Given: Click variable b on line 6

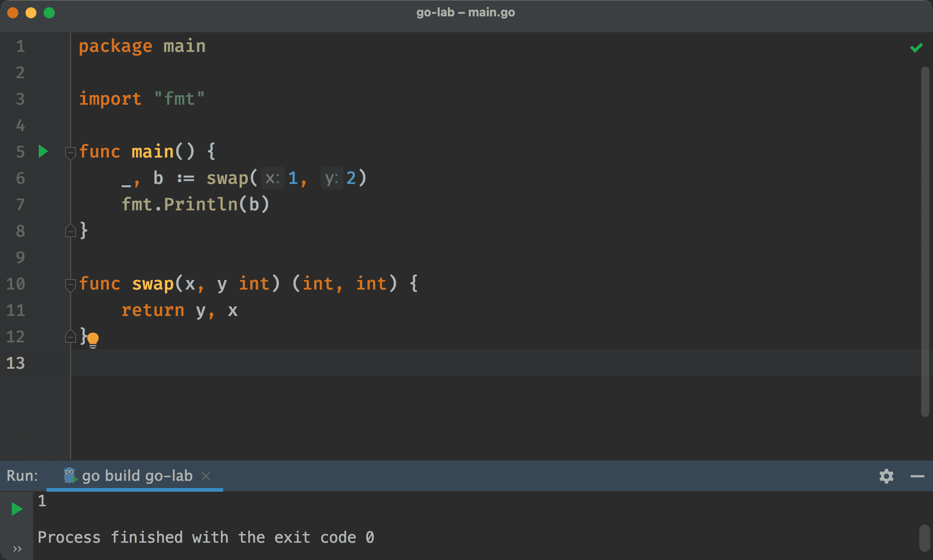Looking at the screenshot, I should 158,178.
